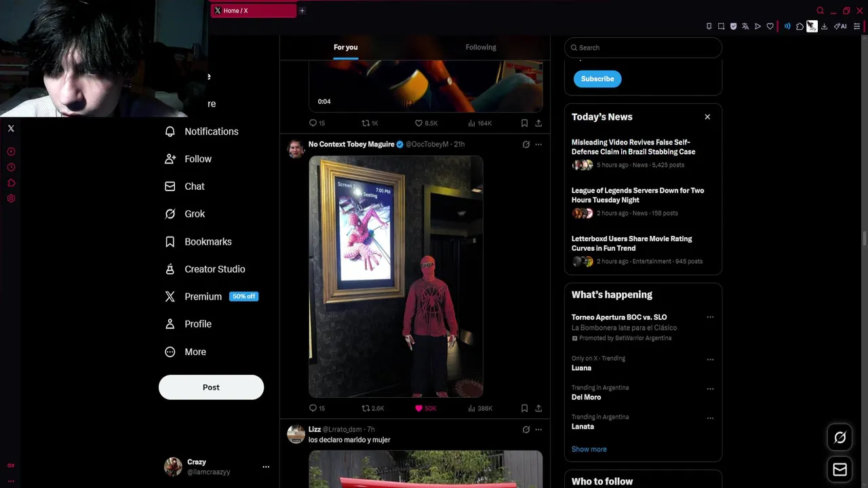This screenshot has height=488, width=868.
Task: Open the easy setup sliders menu
Action: point(857,26)
